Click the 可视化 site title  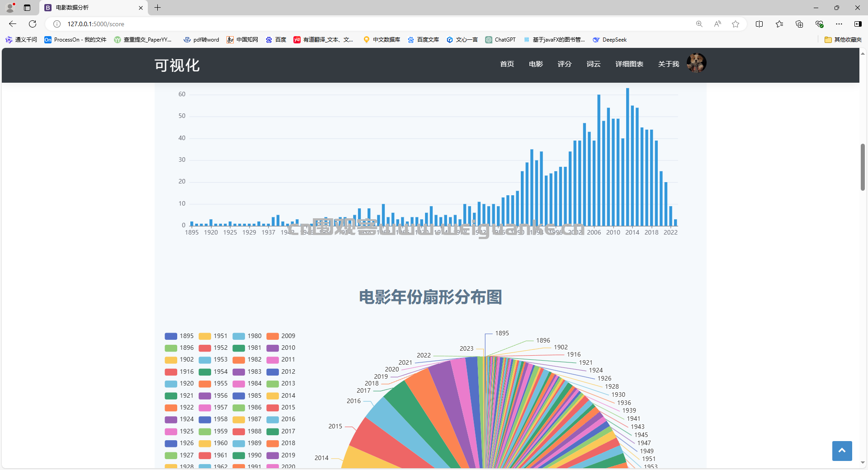pyautogui.click(x=177, y=65)
